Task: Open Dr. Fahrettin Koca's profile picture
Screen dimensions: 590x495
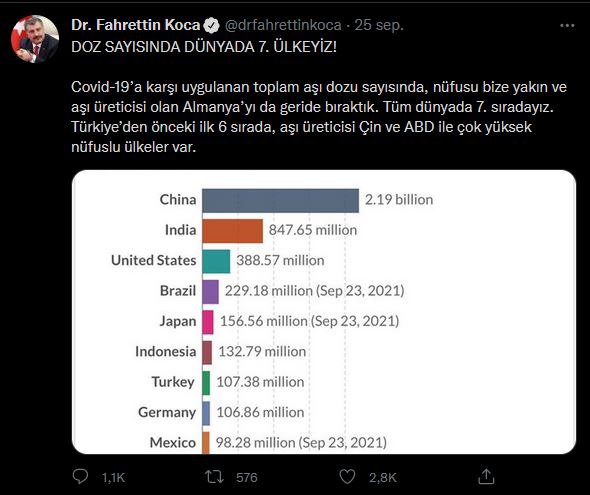Action: (35, 39)
